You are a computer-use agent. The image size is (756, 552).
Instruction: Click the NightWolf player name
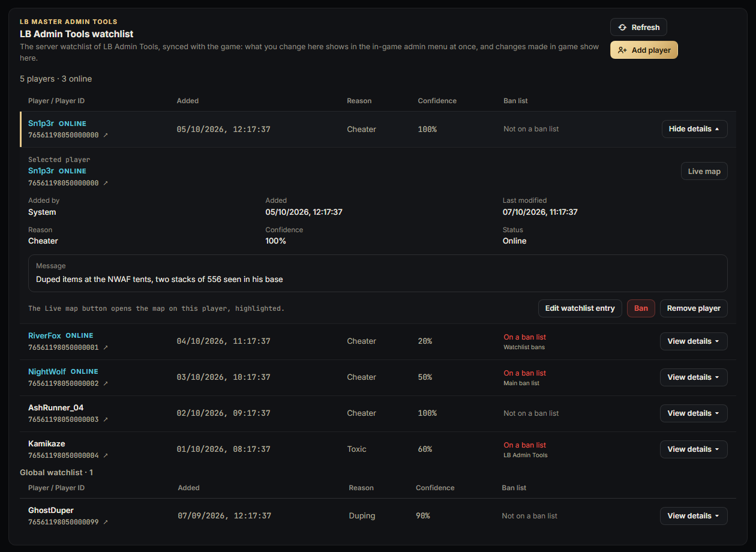(x=47, y=371)
